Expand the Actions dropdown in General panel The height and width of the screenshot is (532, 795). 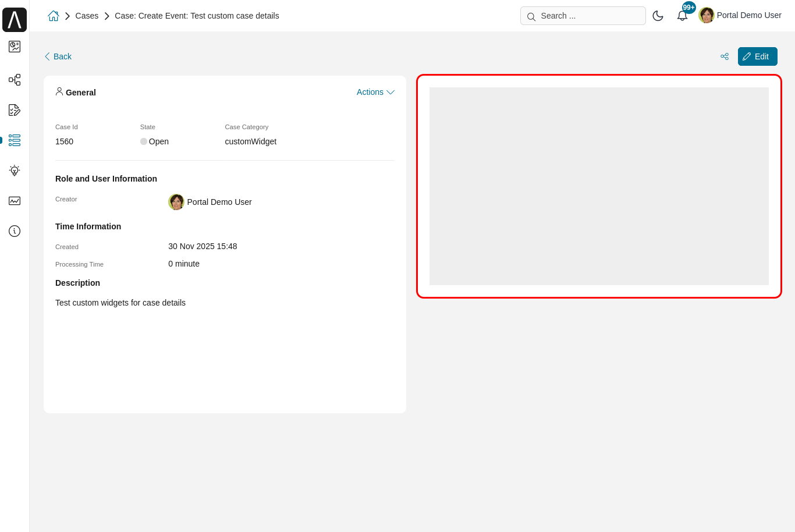pyautogui.click(x=375, y=92)
